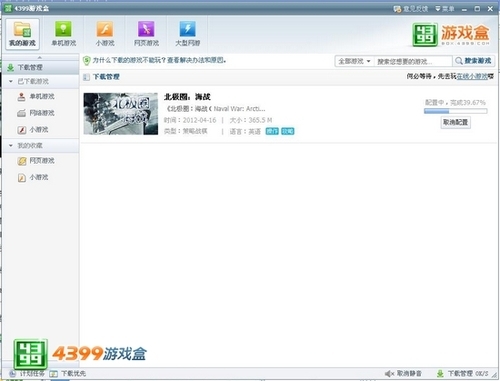Image resolution: width=500 pixels, height=381 pixels.
Task: Open the 菜单 menu in title bar
Action: 445,9
